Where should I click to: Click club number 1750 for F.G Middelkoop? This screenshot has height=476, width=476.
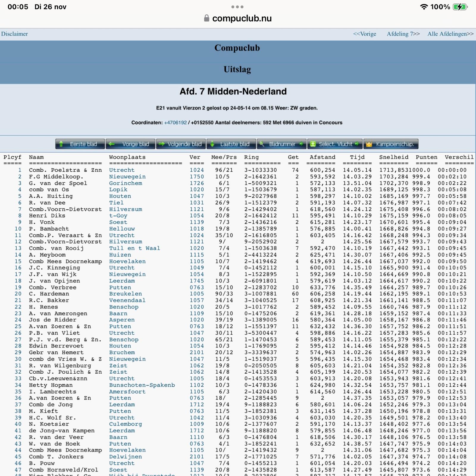(x=197, y=177)
